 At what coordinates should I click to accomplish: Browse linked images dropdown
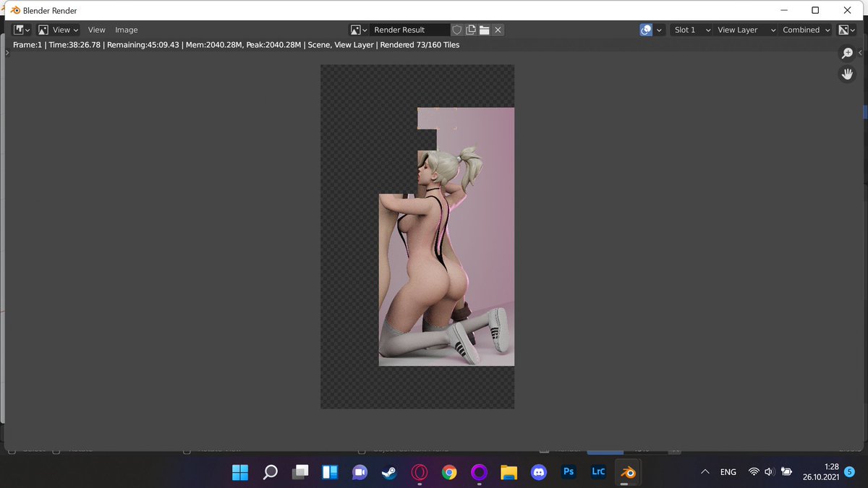(359, 30)
